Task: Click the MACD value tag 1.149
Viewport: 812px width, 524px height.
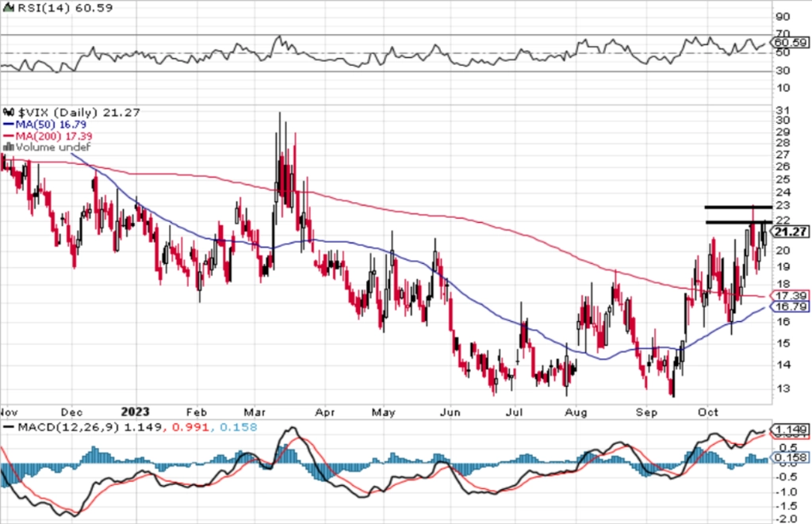Action: tap(790, 430)
